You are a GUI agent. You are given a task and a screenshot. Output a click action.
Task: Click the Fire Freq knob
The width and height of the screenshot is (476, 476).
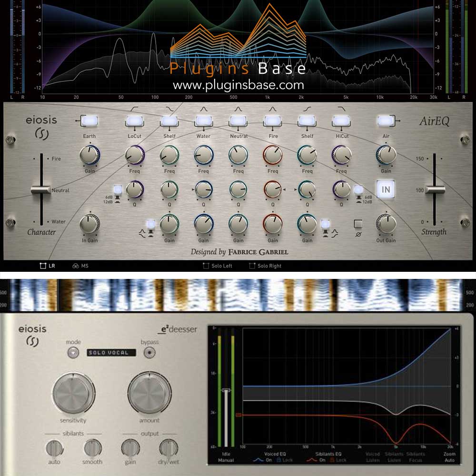(x=273, y=155)
